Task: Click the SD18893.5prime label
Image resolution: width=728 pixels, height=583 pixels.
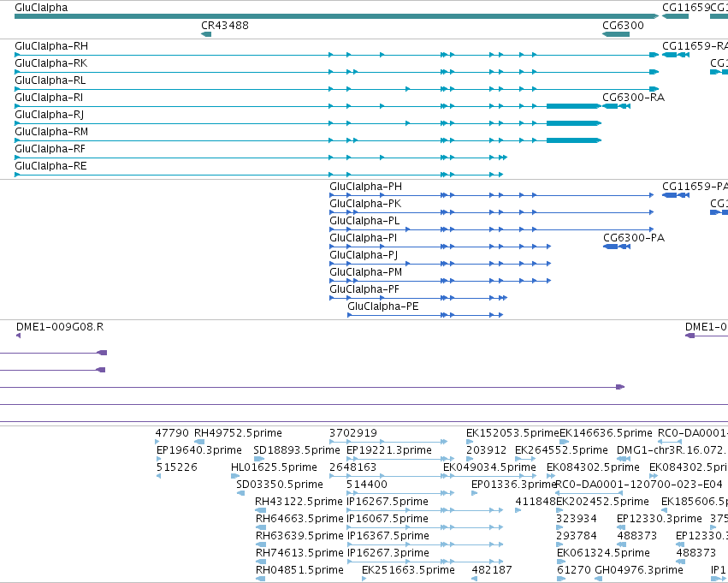Action: (297, 450)
